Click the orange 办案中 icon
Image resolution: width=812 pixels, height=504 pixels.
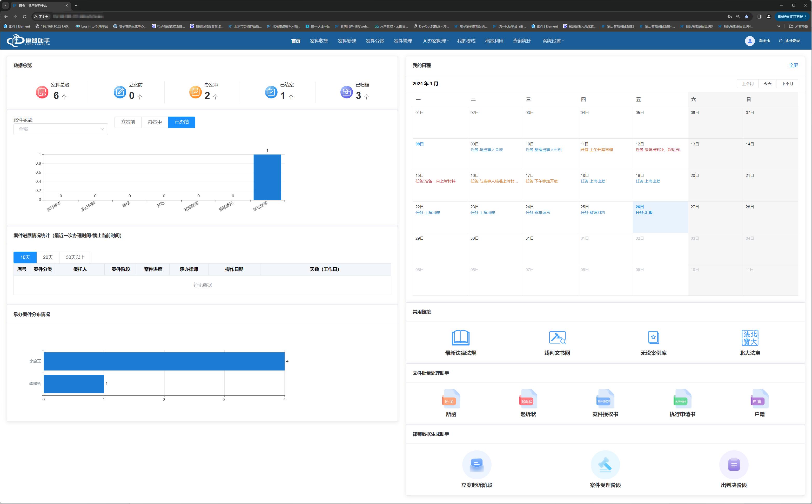(195, 92)
